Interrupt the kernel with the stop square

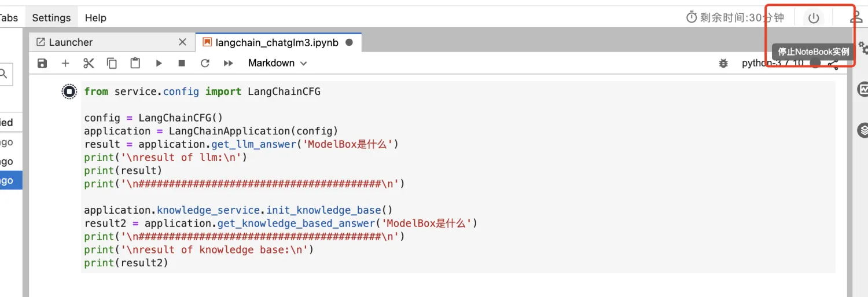[x=182, y=63]
